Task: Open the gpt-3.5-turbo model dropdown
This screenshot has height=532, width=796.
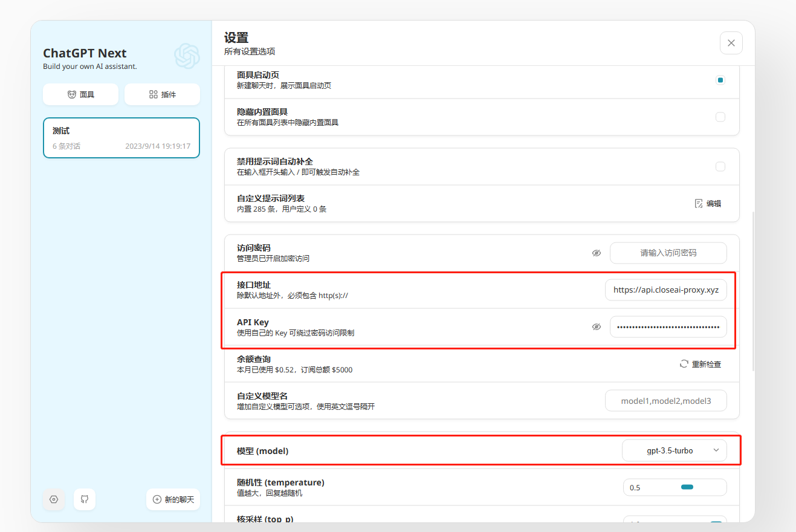Action: point(675,450)
